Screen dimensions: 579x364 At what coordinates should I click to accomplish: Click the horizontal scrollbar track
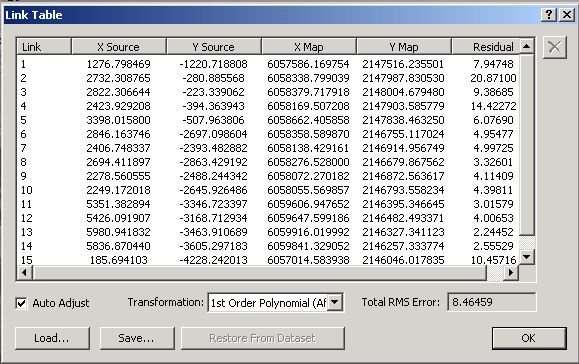click(x=495, y=273)
